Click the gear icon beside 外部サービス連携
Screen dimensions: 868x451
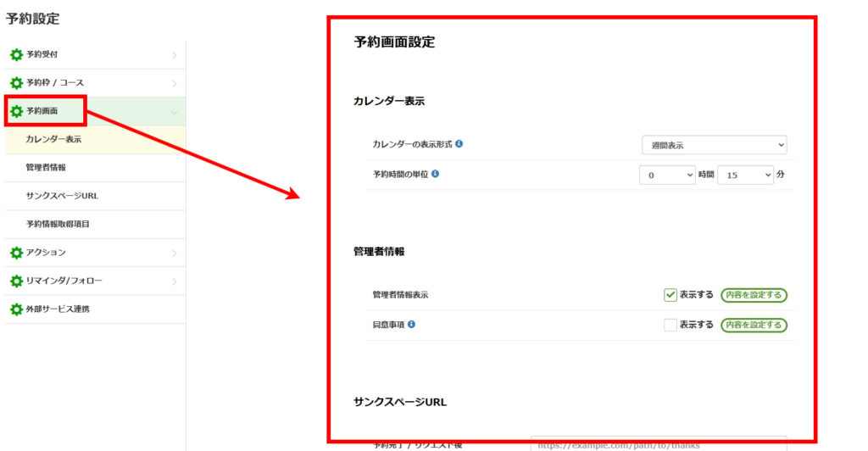click(x=16, y=309)
